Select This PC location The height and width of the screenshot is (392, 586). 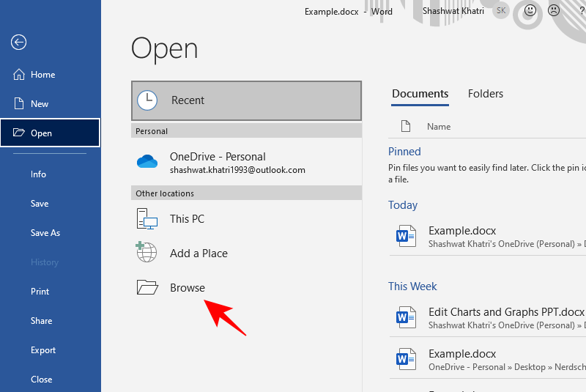[x=246, y=218]
